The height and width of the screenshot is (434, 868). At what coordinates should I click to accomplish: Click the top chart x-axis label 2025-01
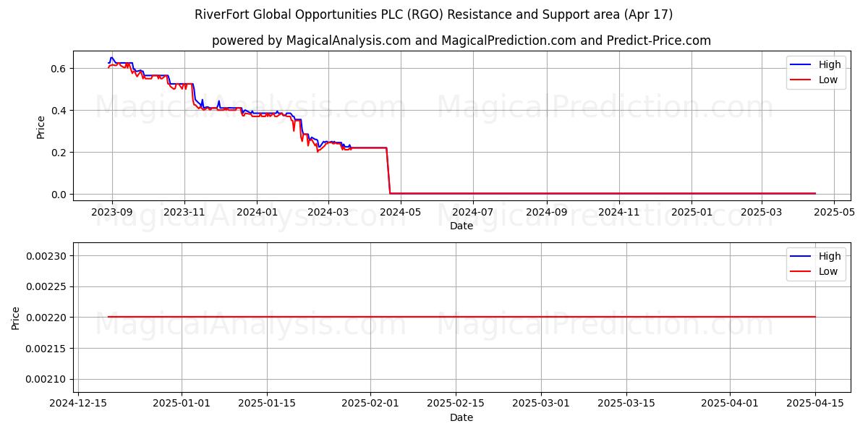coord(692,212)
